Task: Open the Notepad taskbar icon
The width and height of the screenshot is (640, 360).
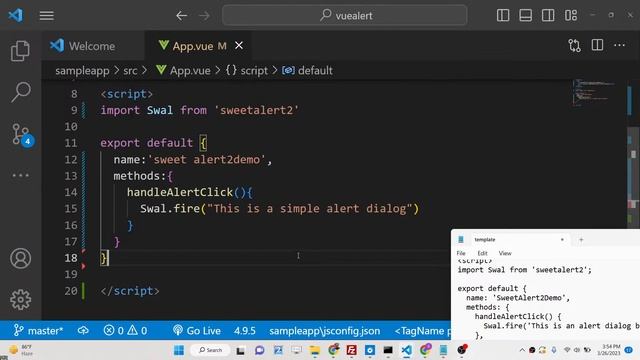Action: [x=443, y=350]
